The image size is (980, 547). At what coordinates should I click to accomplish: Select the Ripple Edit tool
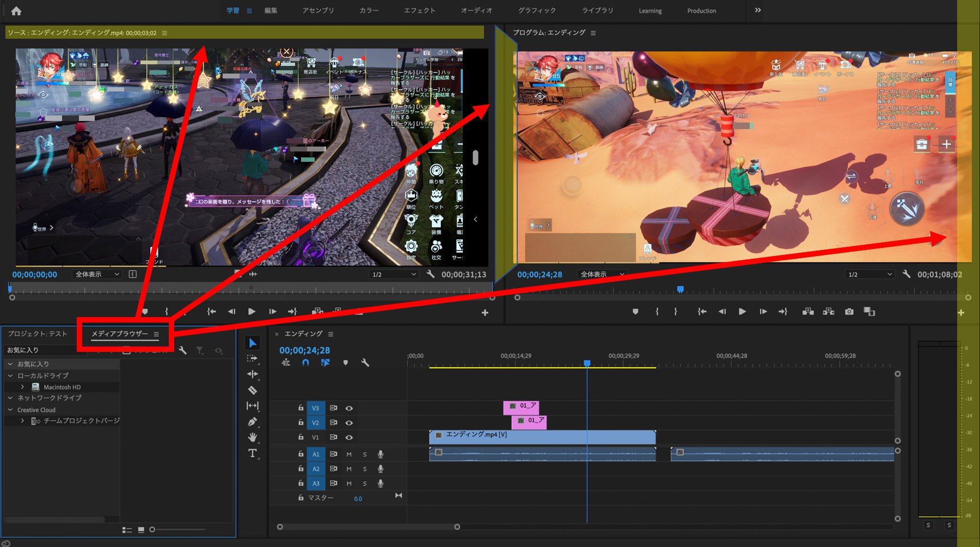252,374
